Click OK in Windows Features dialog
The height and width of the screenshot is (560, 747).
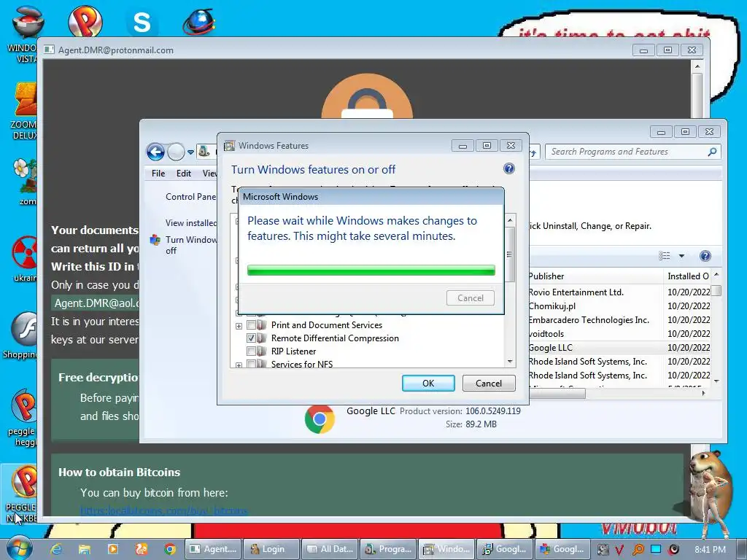428,384
